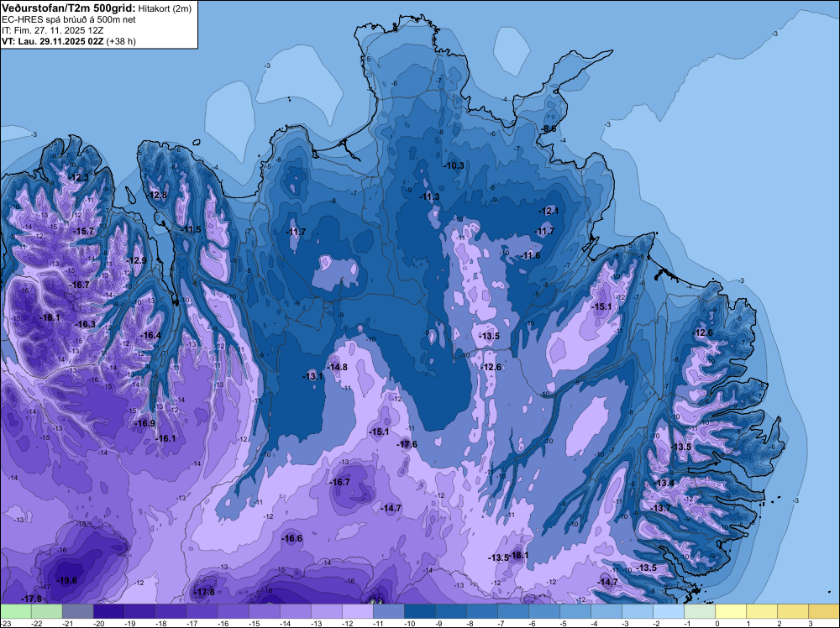840x628 pixels.
Task: Click the -10.3 temperature label
Action: 454,166
